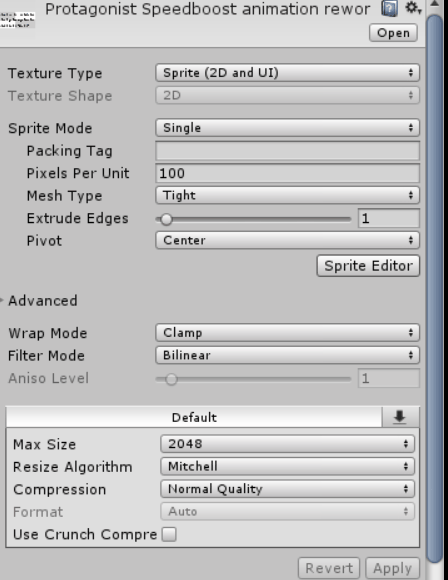Click the Apply button
This screenshot has height=580, width=448.
[x=393, y=568]
